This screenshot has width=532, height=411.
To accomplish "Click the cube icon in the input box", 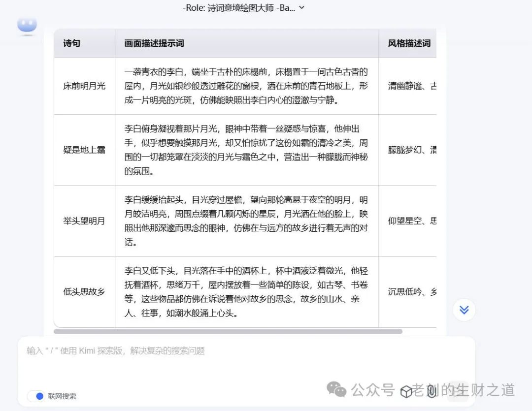I will click(x=406, y=391).
